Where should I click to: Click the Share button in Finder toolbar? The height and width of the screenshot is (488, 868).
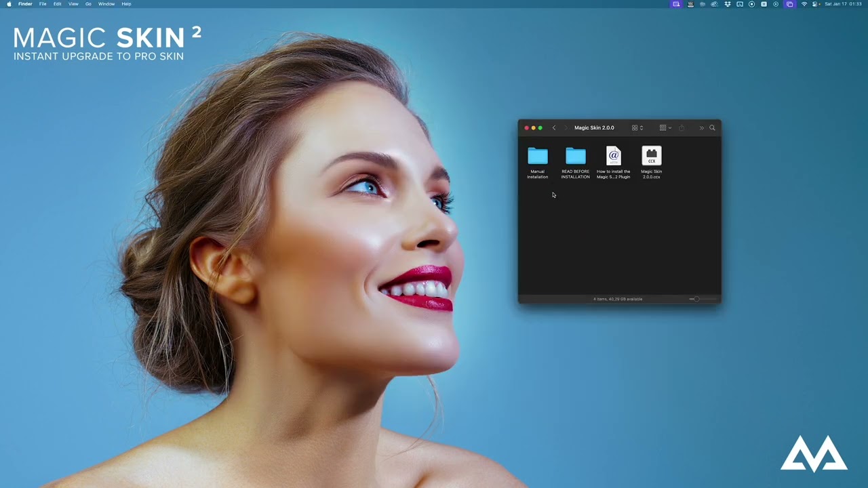682,128
